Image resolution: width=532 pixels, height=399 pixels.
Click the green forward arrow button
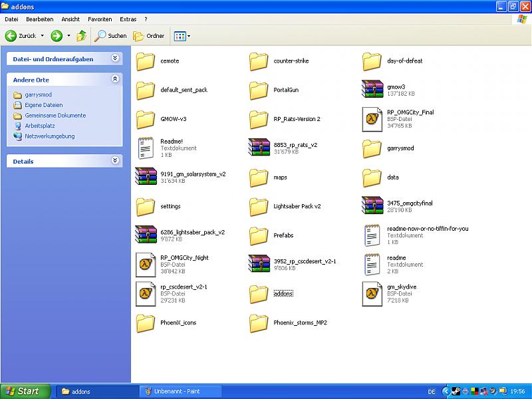[x=57, y=36]
